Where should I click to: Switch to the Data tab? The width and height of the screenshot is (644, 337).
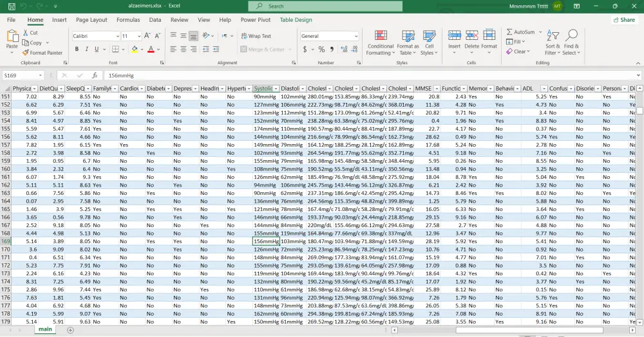(155, 20)
